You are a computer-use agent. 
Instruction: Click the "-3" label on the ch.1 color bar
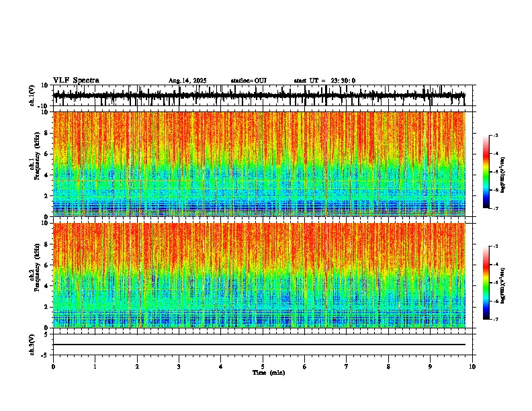495,135
